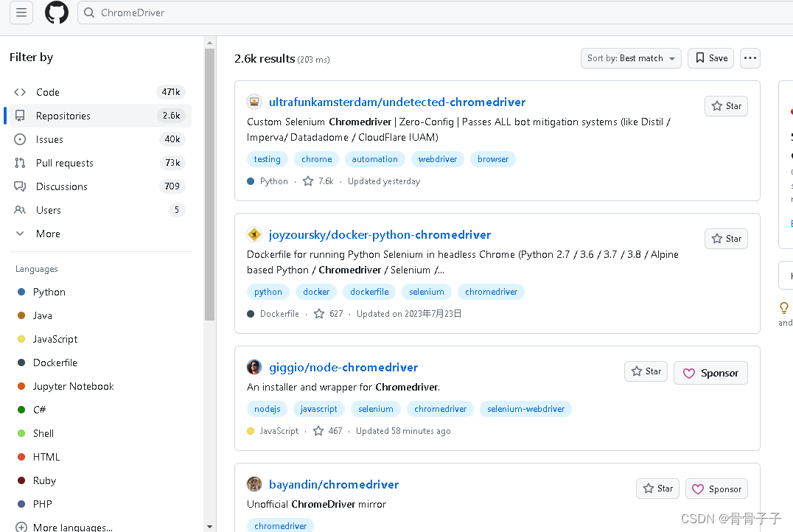Image resolution: width=793 pixels, height=532 pixels.
Task: Click the sidebar scrollbar thumb
Action: (210, 185)
